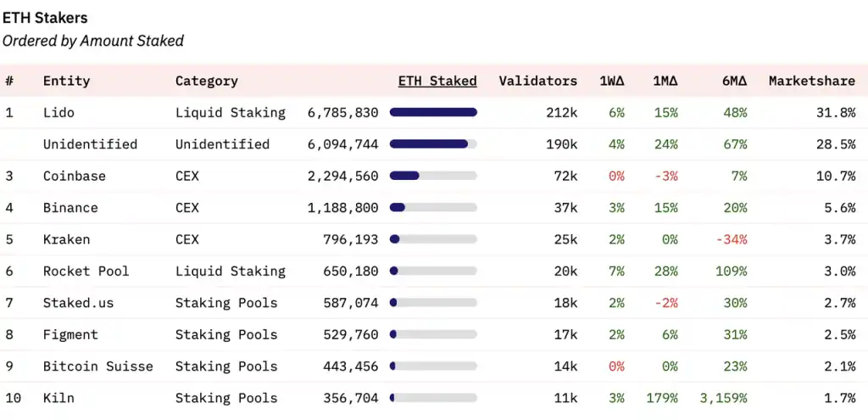This screenshot has width=868, height=420.
Task: Click Figment's 529,760 staked value
Action: coord(350,334)
